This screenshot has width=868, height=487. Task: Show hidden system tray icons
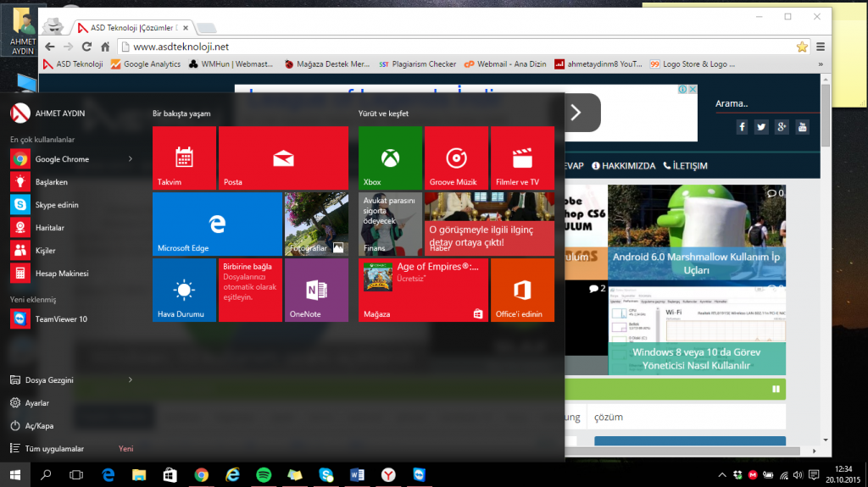click(722, 475)
